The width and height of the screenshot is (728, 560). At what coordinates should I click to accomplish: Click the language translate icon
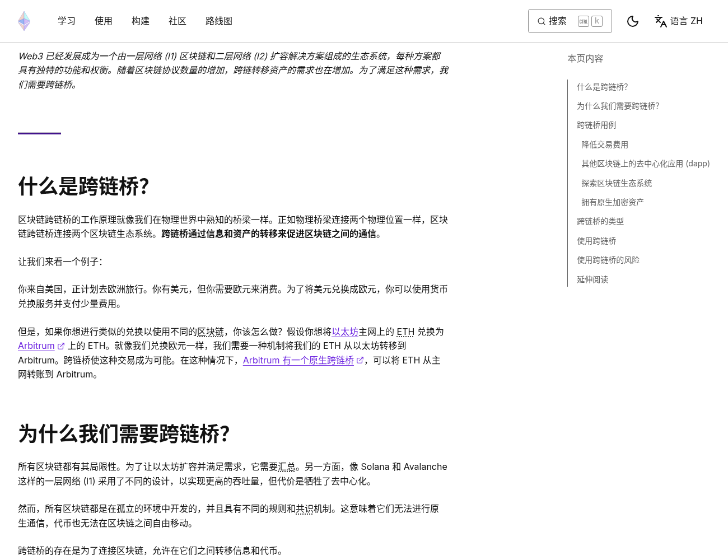click(661, 21)
